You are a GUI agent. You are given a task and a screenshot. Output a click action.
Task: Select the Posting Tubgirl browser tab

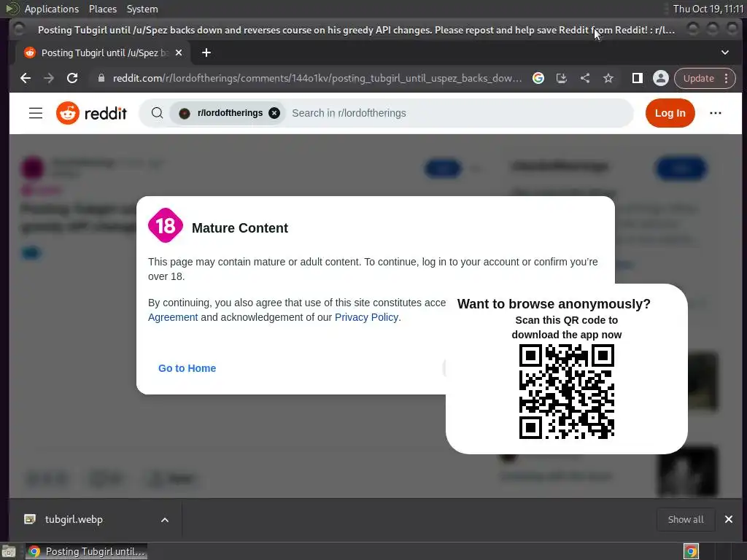coord(104,52)
